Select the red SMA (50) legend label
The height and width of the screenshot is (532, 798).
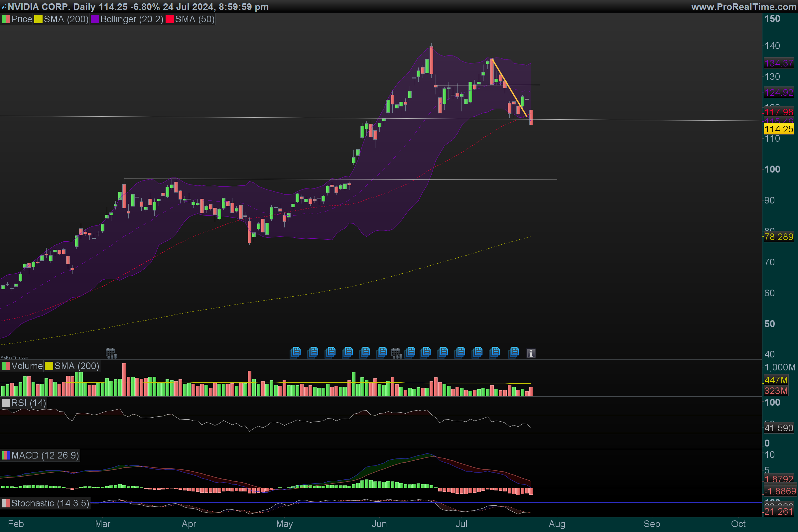[195, 19]
